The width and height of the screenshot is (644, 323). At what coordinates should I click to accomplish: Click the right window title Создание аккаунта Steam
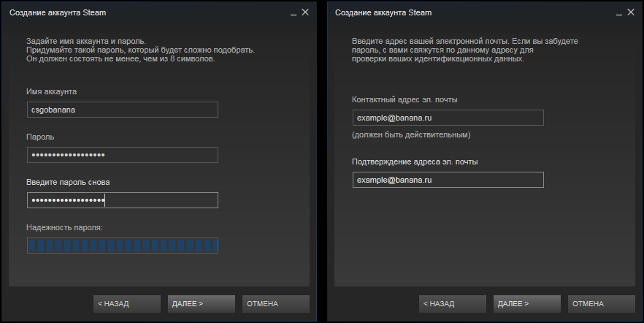[383, 12]
